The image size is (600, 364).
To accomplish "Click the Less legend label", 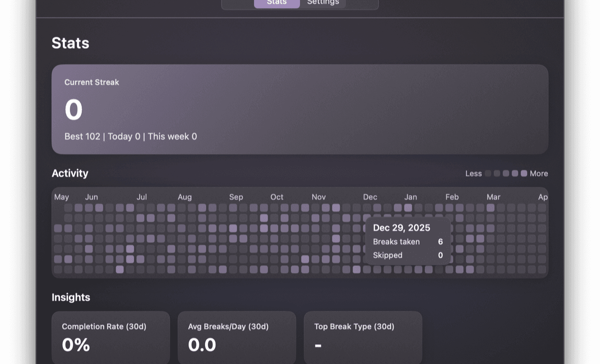I will 474,173.
